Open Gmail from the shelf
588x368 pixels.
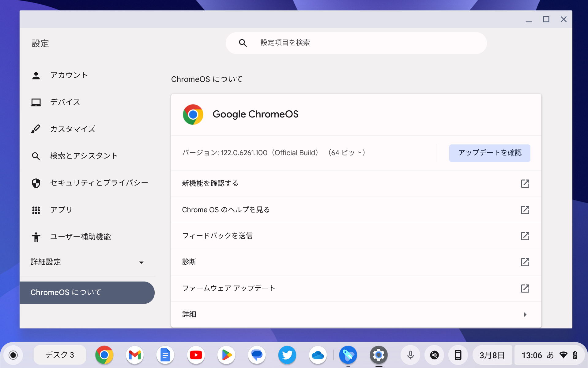coord(134,355)
